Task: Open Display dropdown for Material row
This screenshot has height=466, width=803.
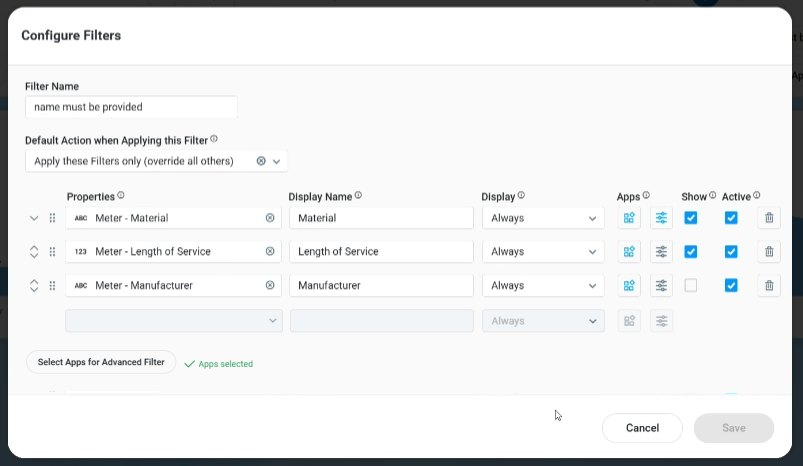Action: pyautogui.click(x=543, y=218)
